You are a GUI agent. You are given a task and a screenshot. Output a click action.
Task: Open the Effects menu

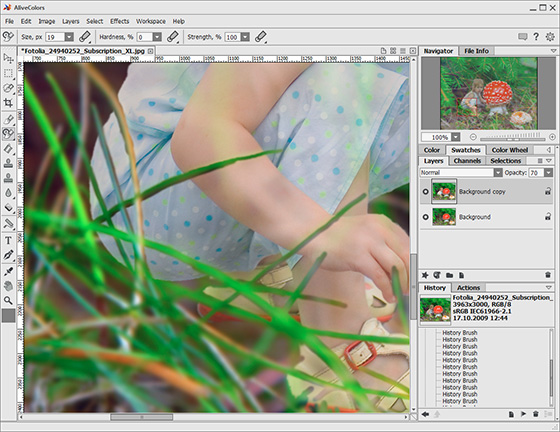(120, 21)
